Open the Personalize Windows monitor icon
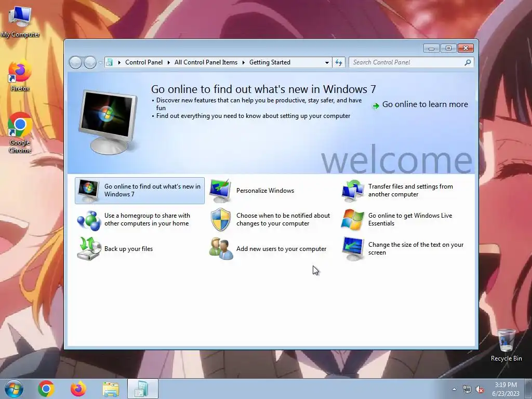532x399 pixels. [220, 191]
